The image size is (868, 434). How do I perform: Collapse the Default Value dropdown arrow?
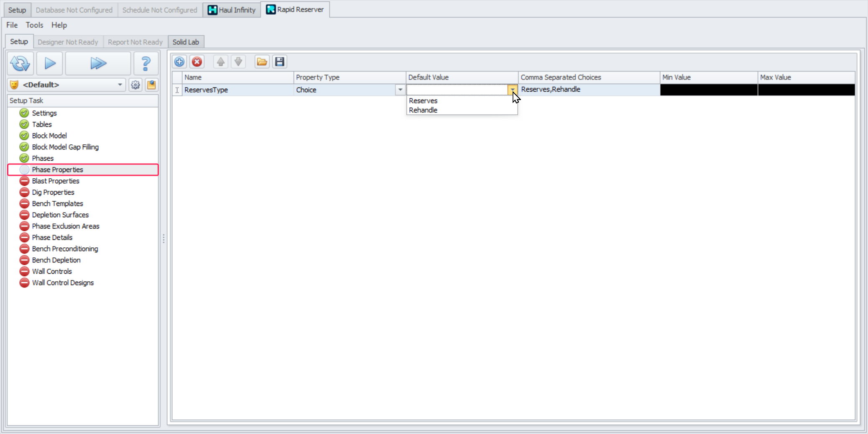pos(513,90)
